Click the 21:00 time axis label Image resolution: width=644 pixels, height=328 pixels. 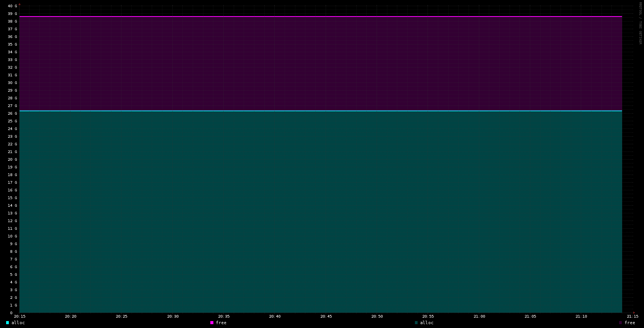point(479,316)
